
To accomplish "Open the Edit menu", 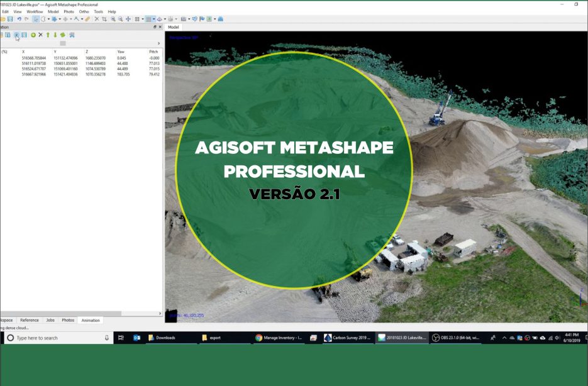I will [5, 11].
